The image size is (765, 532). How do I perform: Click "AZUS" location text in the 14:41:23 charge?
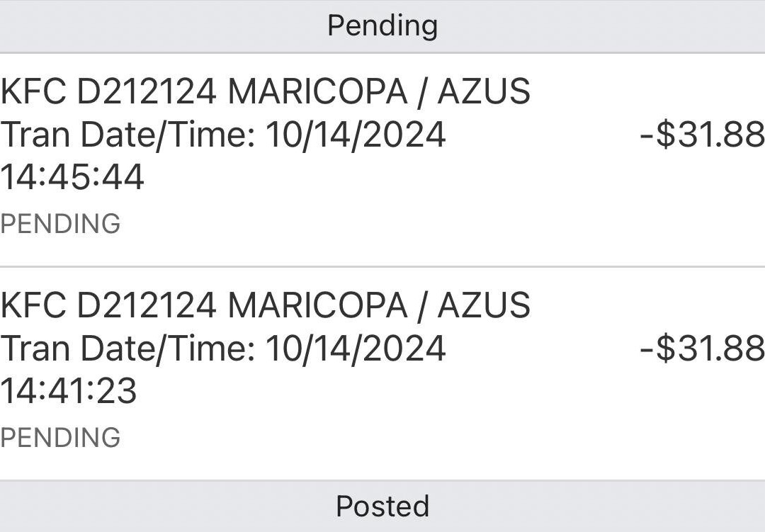[484, 306]
